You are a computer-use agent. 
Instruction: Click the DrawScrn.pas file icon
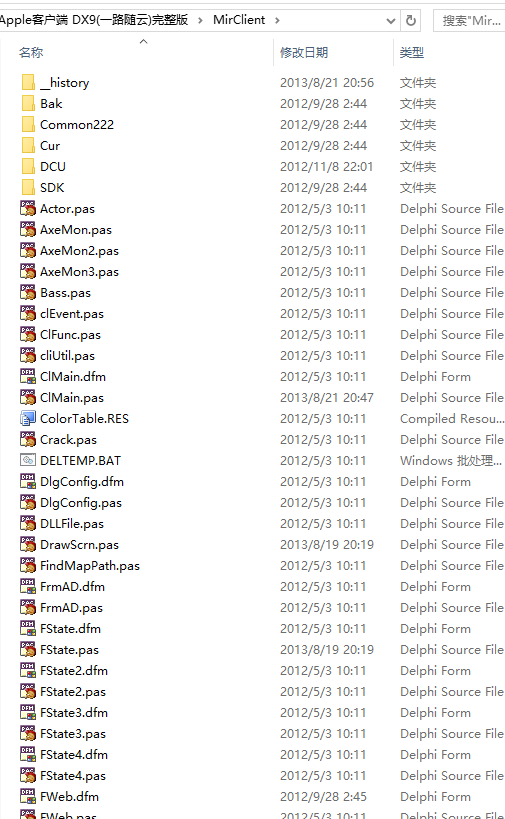(x=28, y=544)
